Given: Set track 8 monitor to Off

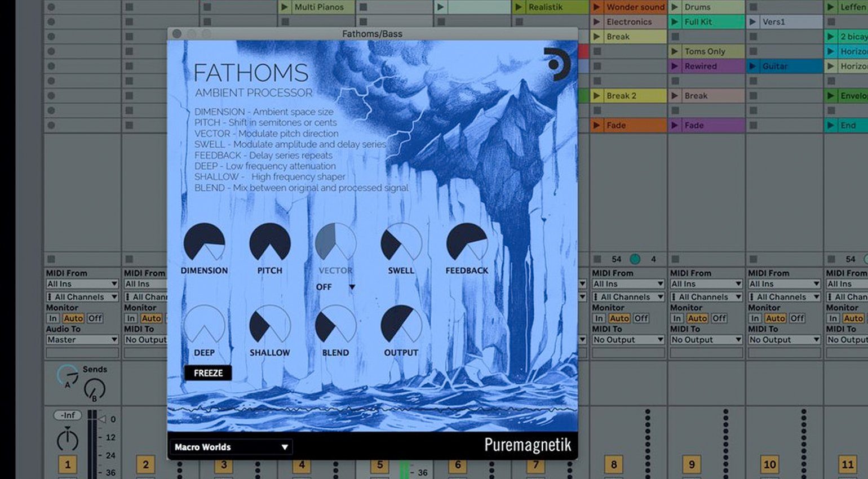Looking at the screenshot, I should point(641,318).
